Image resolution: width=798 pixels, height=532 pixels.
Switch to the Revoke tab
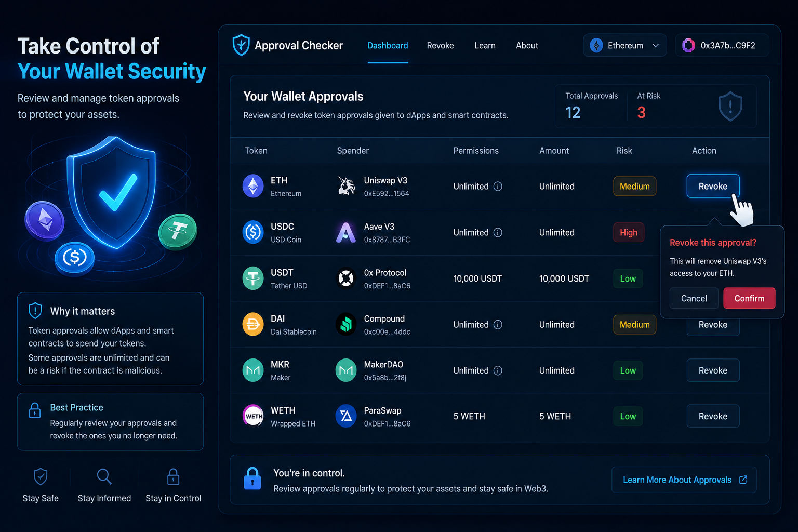[x=440, y=45]
